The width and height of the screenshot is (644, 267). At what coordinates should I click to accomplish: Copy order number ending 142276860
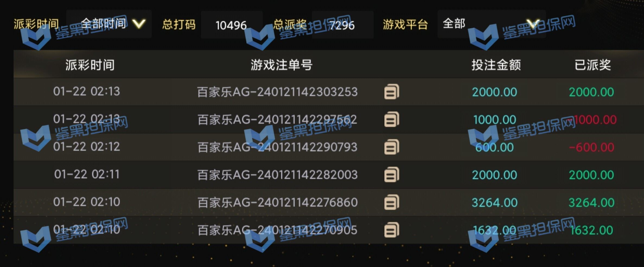coord(392,202)
